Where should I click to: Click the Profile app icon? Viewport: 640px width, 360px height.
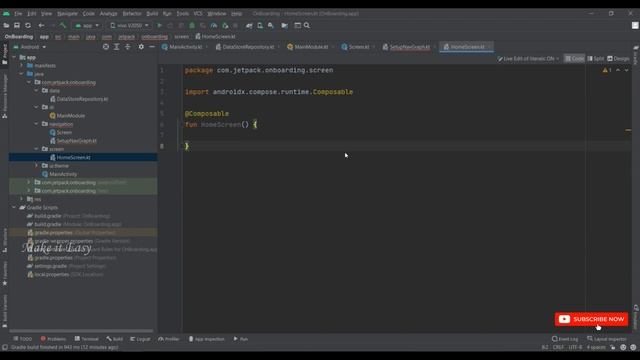click(x=214, y=25)
